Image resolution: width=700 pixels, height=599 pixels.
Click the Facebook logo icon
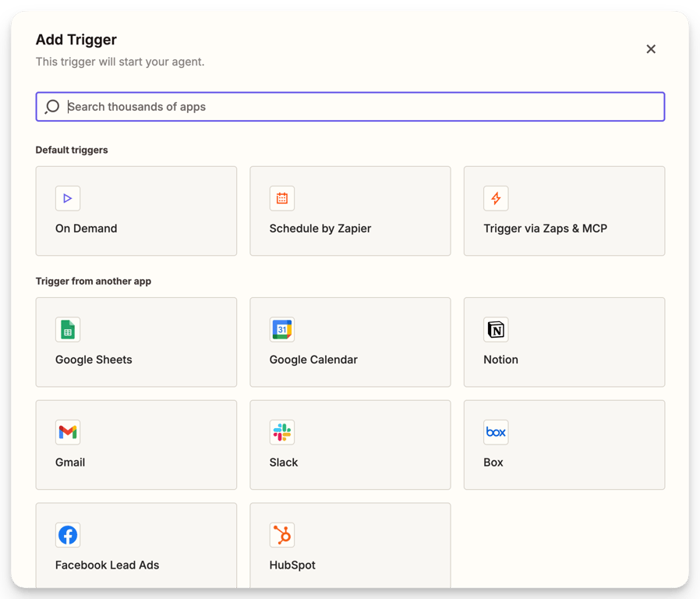click(x=68, y=535)
